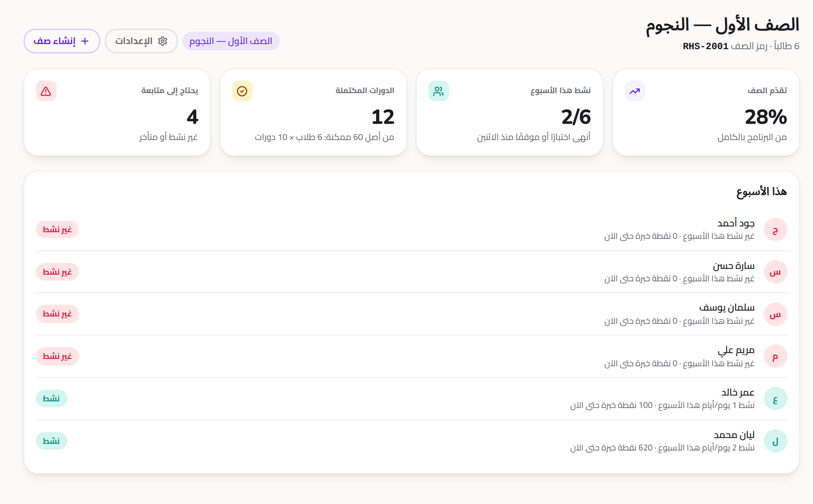This screenshot has height=504, width=813.
Task: Click the تقدّم الصف card title
Action: tap(767, 90)
